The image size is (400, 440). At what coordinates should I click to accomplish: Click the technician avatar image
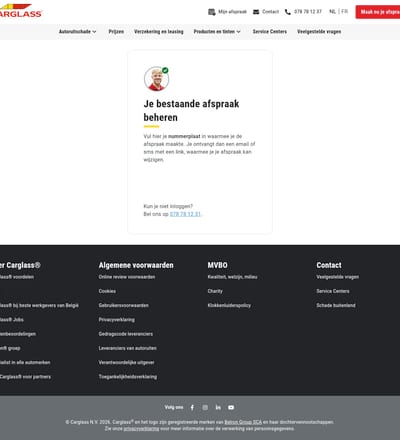pos(156,79)
